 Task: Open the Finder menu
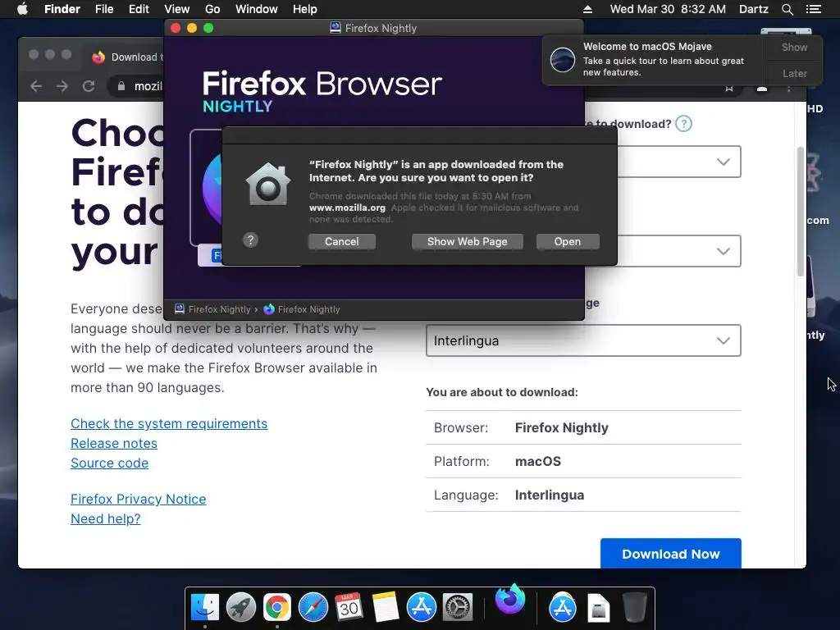tap(62, 9)
